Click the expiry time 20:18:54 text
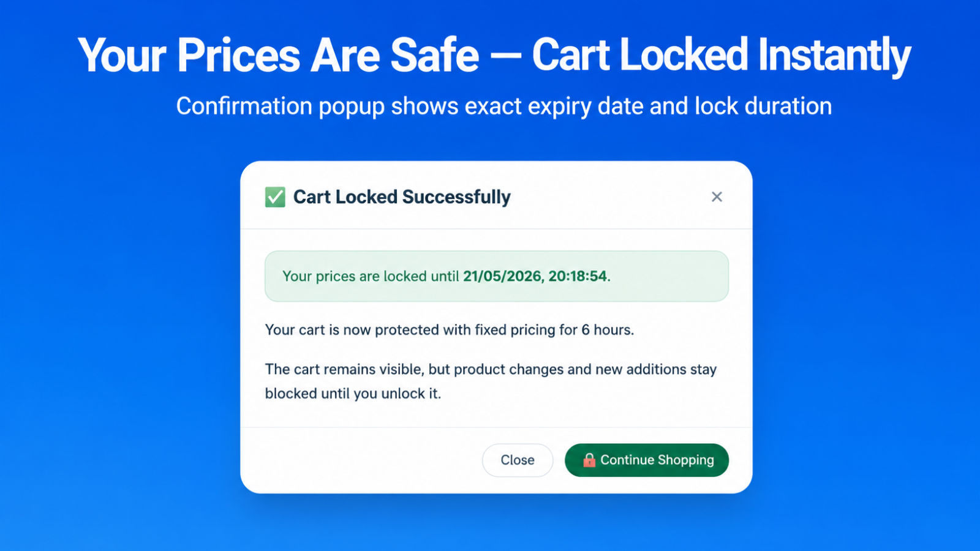980x551 pixels. click(578, 276)
